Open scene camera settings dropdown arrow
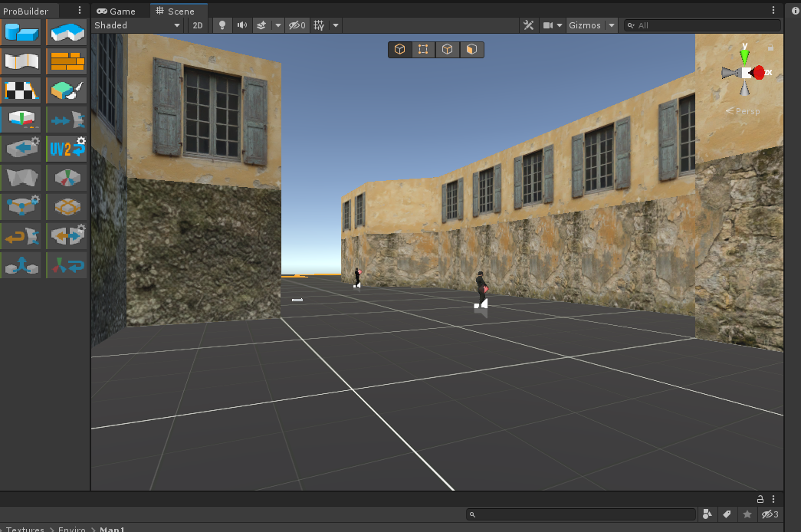 point(560,25)
